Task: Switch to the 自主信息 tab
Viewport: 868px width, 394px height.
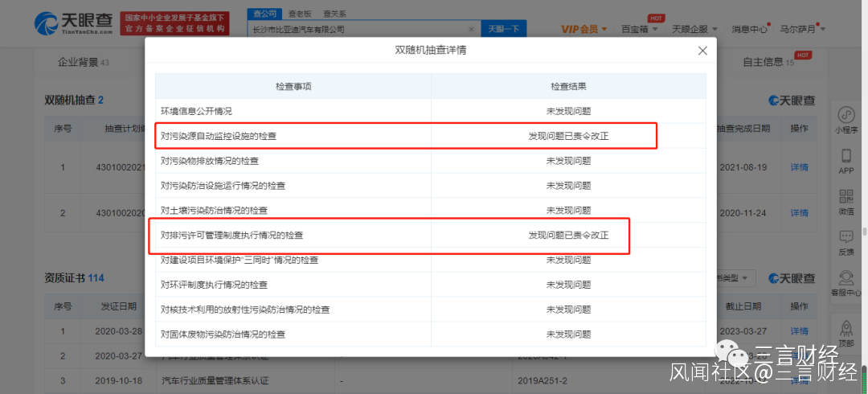Action: click(768, 62)
